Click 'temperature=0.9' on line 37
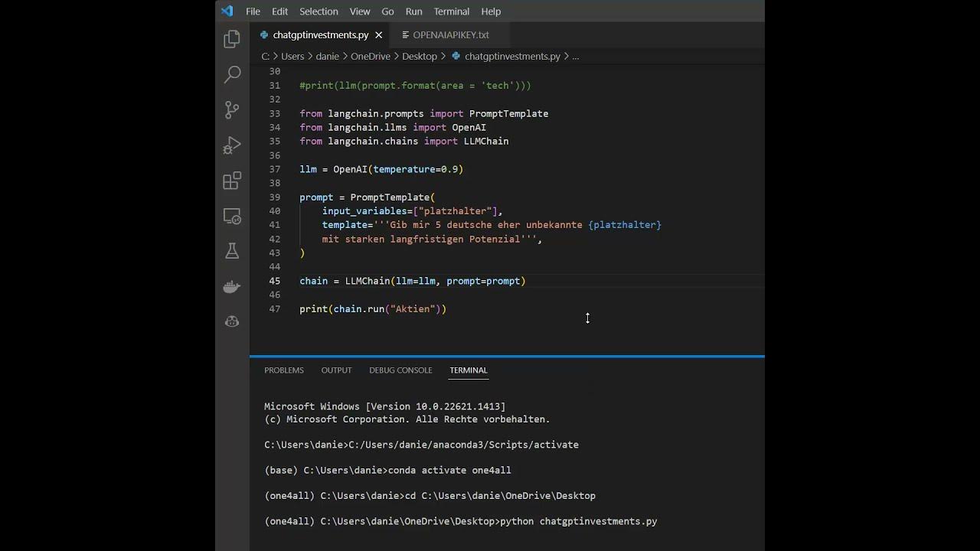 click(x=416, y=169)
